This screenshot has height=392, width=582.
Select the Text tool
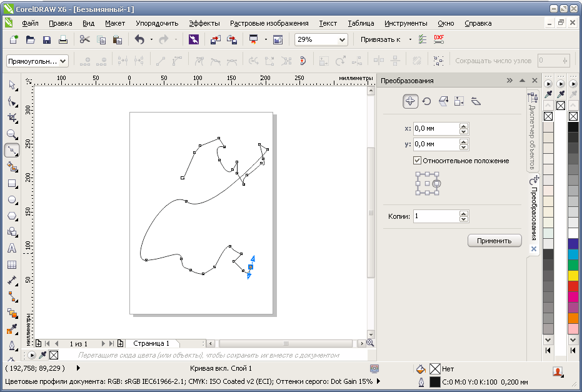pos(12,248)
